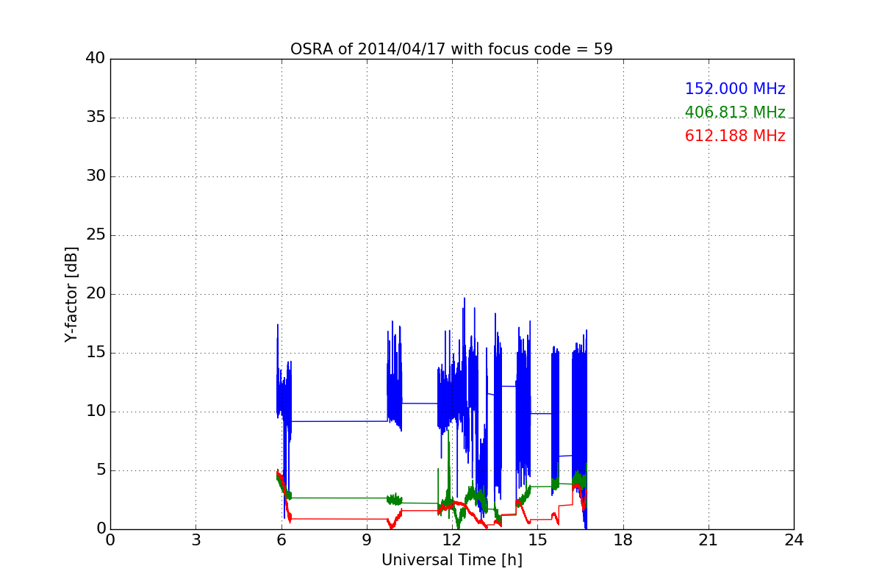Click the x-axis tick label 12
Screen dimensions: 882x588
[x=452, y=539]
